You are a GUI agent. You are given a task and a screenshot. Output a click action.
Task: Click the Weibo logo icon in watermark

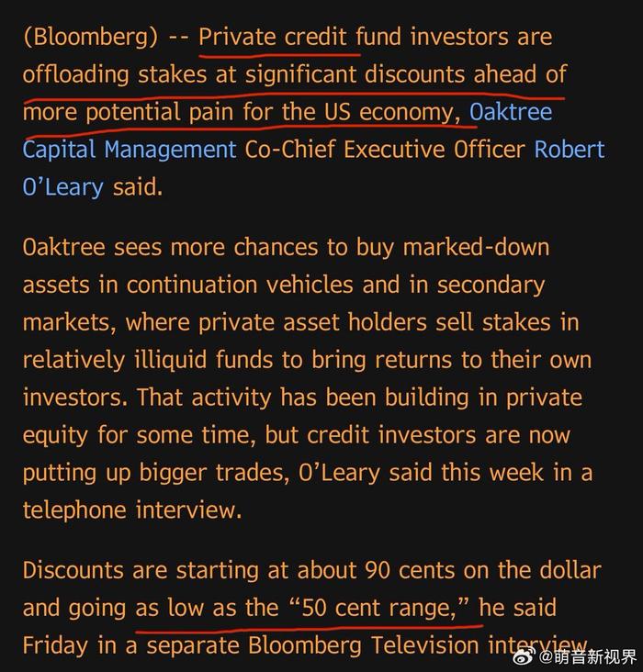coord(525,655)
